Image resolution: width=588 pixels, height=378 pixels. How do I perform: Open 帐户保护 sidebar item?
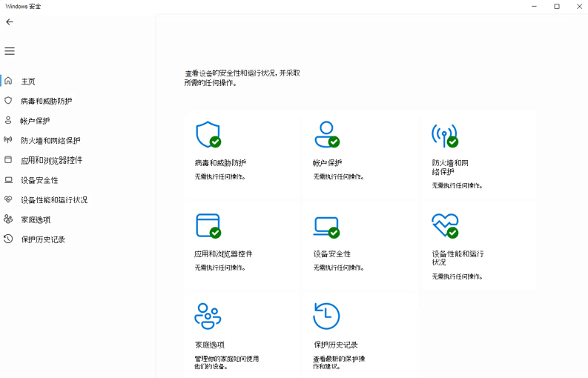pyautogui.click(x=35, y=121)
